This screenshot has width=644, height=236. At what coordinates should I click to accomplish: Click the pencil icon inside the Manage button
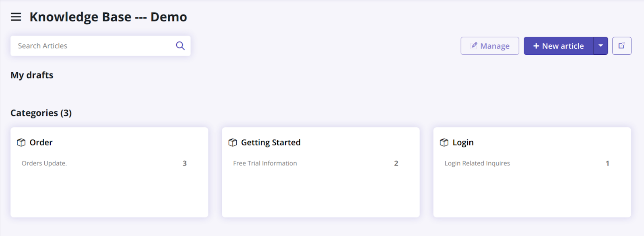point(474,46)
